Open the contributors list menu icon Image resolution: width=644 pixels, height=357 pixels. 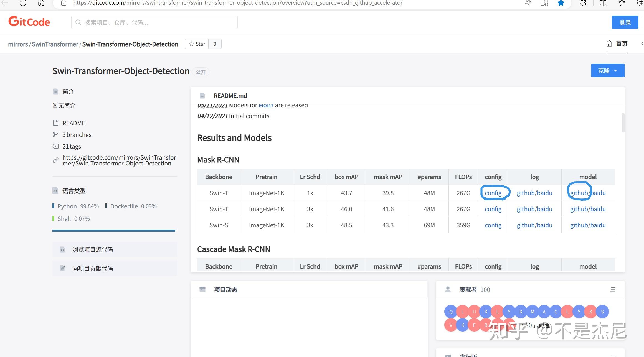pyautogui.click(x=613, y=289)
